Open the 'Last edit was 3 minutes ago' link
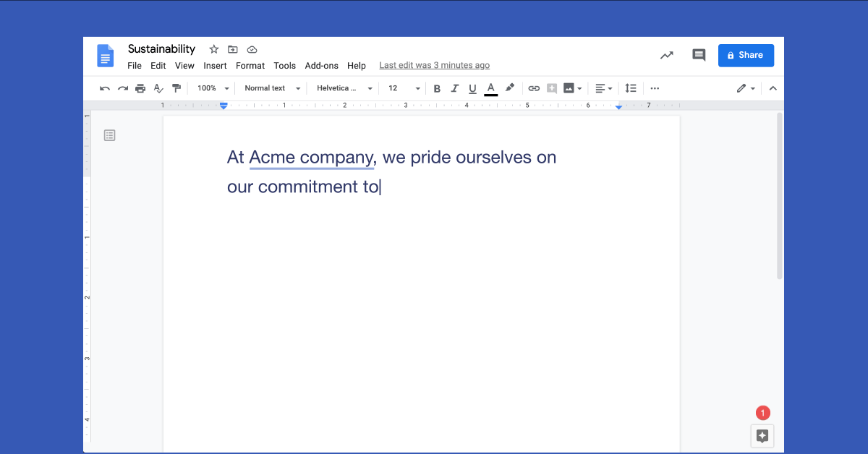 click(x=434, y=66)
